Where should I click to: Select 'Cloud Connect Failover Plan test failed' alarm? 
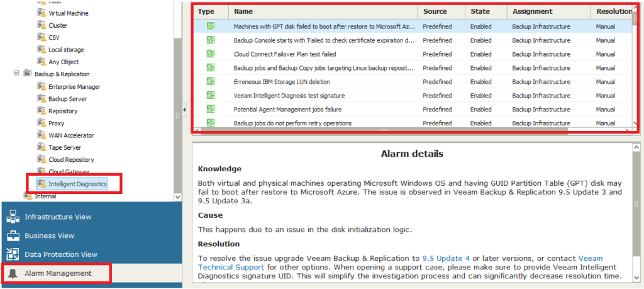tap(413, 54)
